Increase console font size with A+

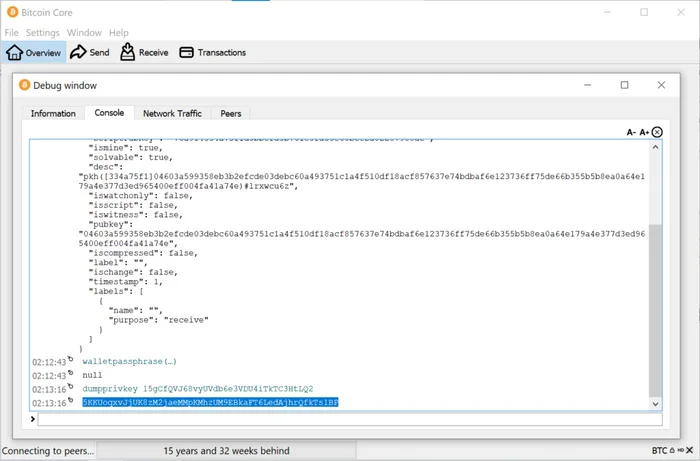(644, 132)
